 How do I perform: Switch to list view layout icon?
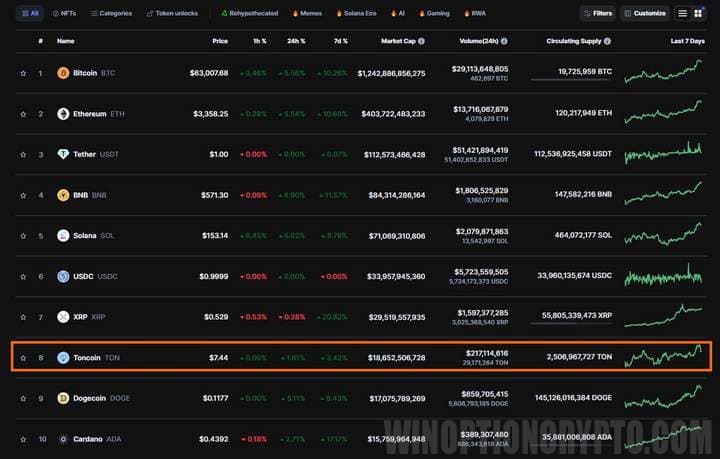(682, 13)
